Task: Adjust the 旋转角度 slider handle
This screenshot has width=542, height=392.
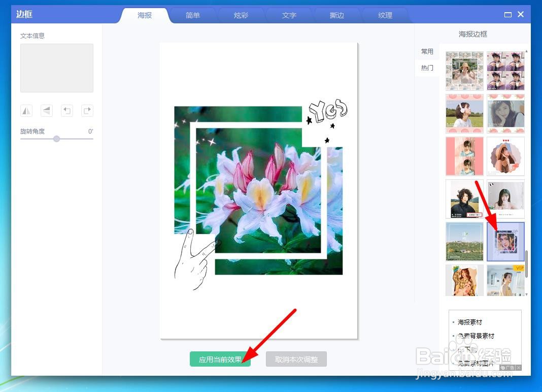Action: [57, 139]
